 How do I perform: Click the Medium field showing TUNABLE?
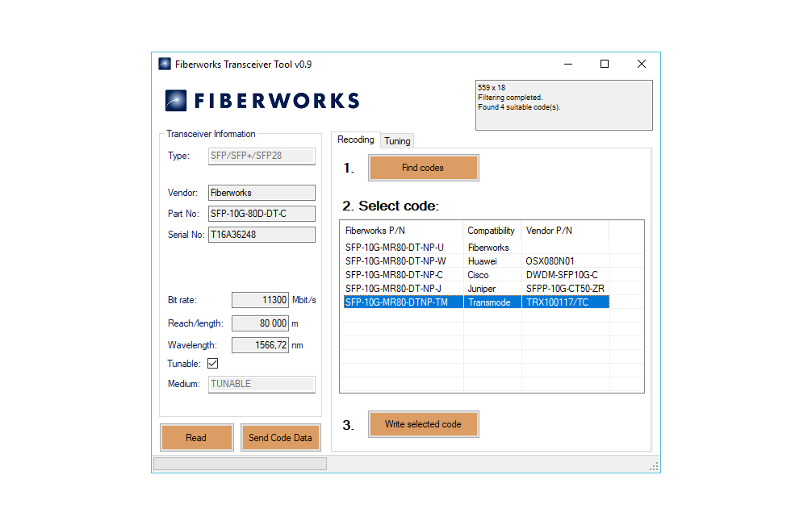pos(262,385)
